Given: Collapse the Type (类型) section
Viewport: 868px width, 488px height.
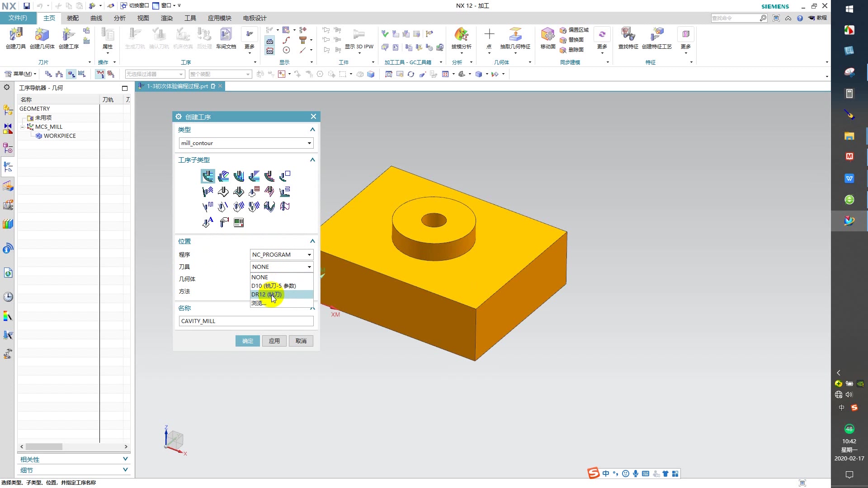Looking at the screenshot, I should click(312, 130).
